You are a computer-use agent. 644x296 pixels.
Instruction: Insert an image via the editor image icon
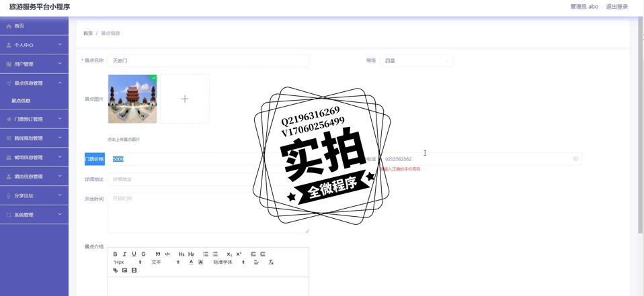(x=124, y=270)
